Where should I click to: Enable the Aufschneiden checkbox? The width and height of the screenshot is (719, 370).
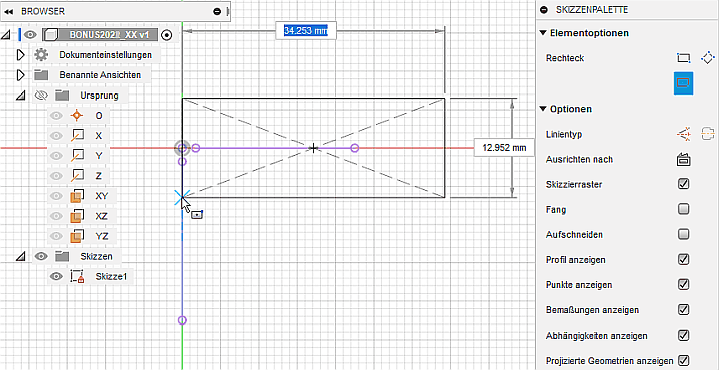click(683, 235)
